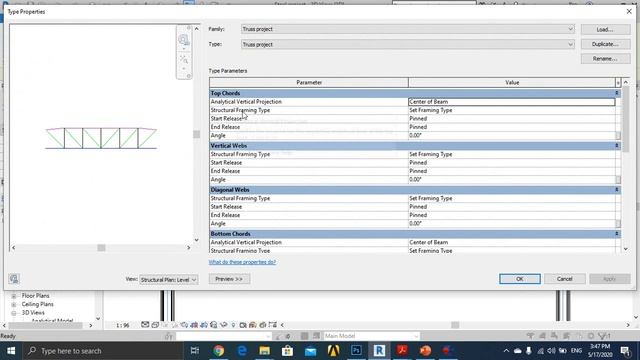Click the preview pane vertical scrollbar thumb
Image resolution: width=640 pixels, height=360 pixels.
[x=197, y=134]
